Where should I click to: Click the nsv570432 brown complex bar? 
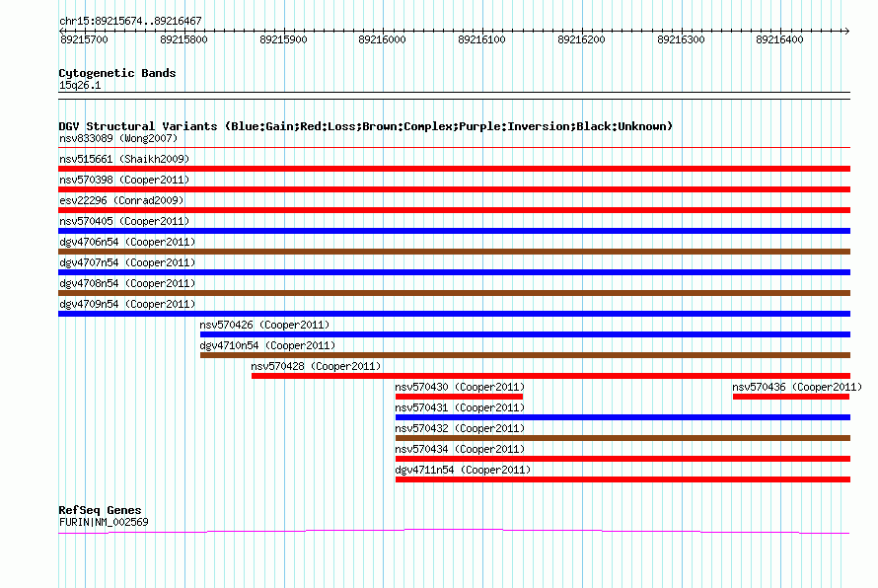(622, 438)
